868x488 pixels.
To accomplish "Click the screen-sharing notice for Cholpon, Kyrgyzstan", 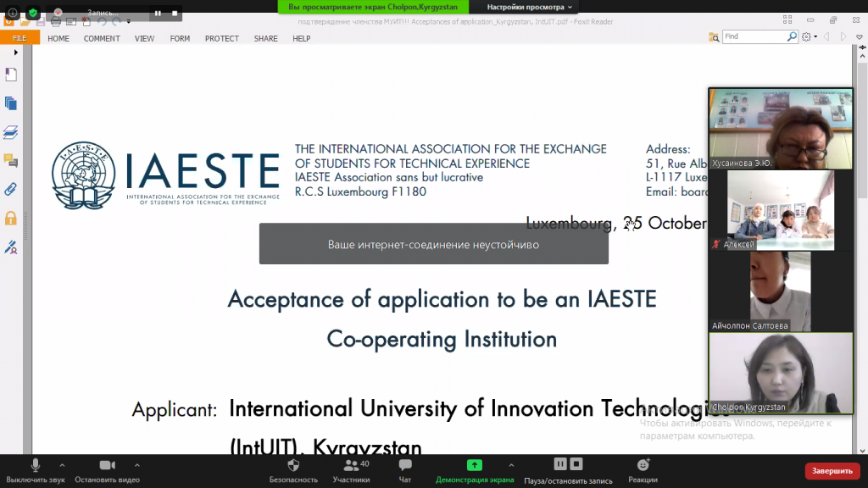I will 373,7.
